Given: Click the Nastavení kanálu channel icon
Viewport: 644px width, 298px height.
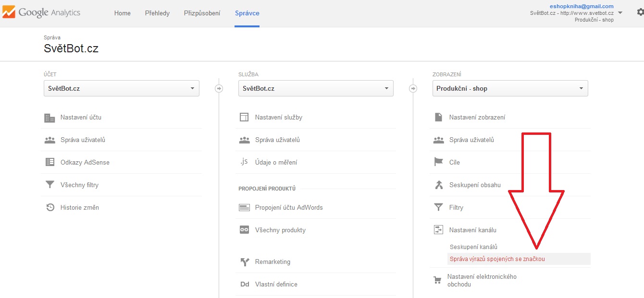Looking at the screenshot, I should coord(438,230).
